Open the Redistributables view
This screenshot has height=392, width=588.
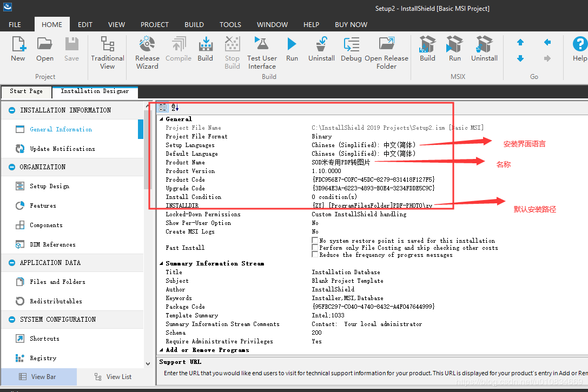[x=56, y=301]
